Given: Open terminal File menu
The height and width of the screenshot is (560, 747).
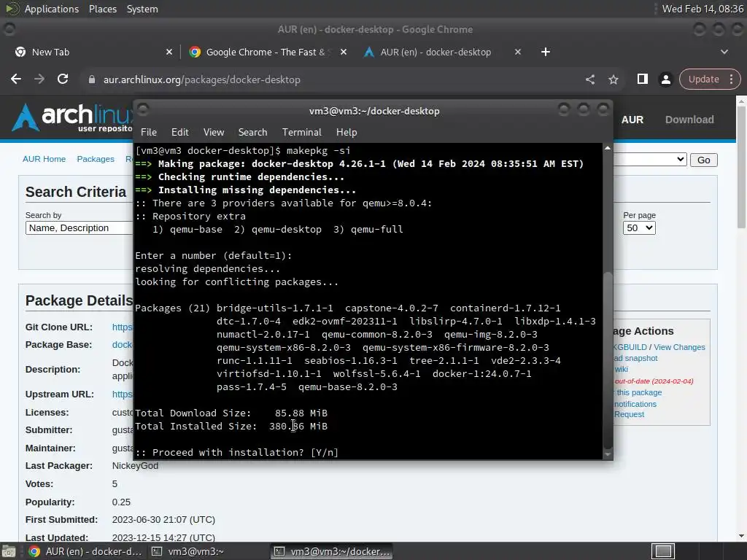Looking at the screenshot, I should point(149,132).
